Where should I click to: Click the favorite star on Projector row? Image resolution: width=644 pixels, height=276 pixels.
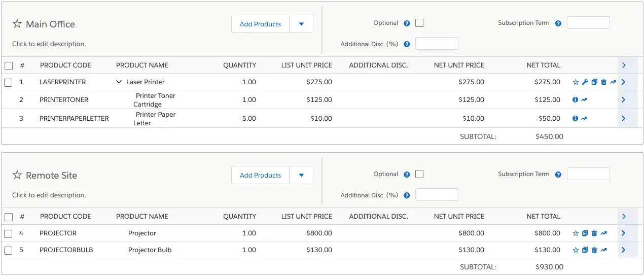pyautogui.click(x=576, y=233)
